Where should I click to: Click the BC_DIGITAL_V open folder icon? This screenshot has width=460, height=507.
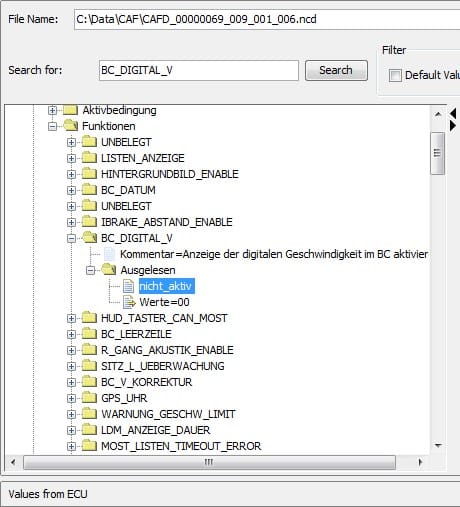tap(90, 238)
